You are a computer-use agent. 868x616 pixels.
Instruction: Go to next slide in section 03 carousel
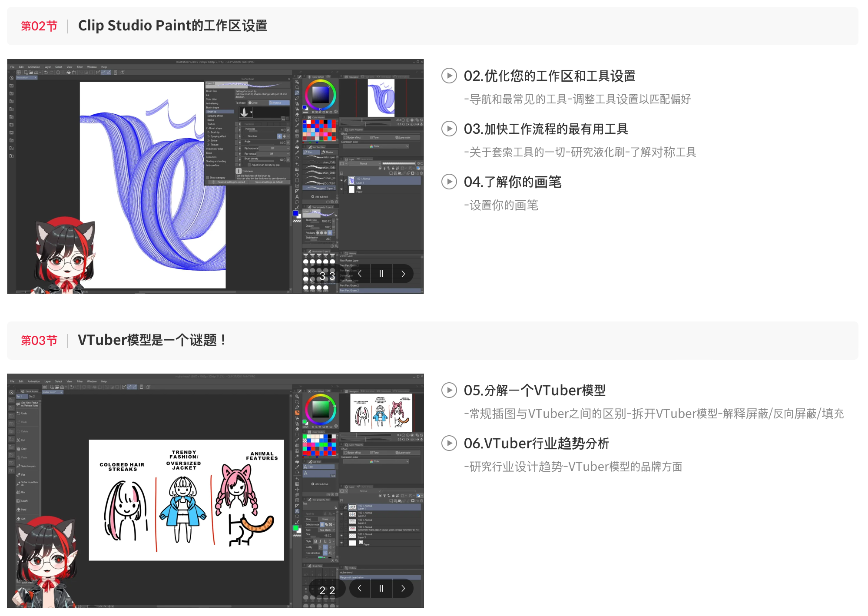coord(403,588)
